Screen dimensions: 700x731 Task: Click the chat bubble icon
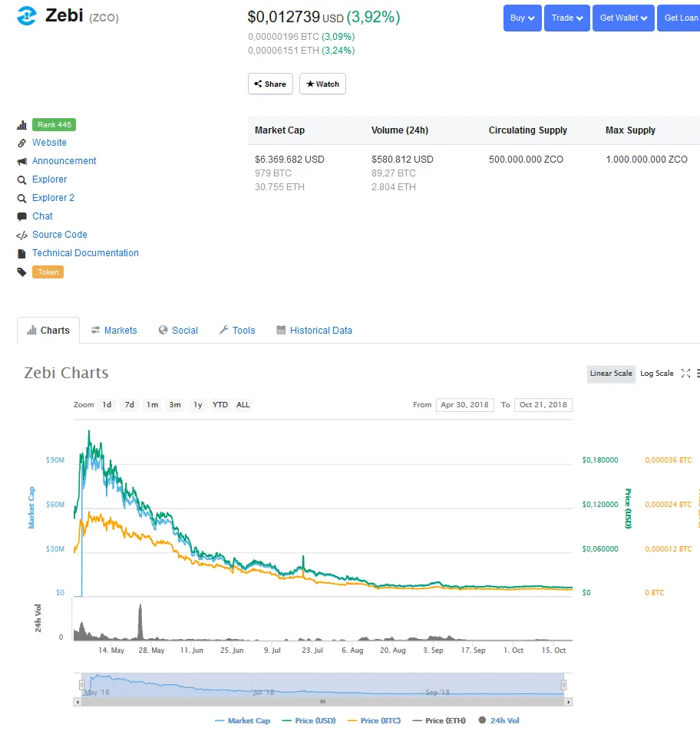coord(21,217)
